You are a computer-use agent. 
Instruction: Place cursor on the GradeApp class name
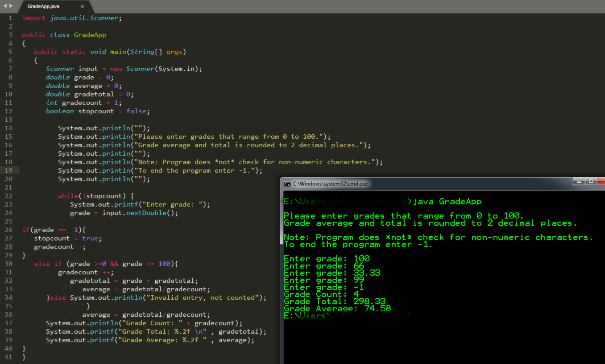pyautogui.click(x=90, y=35)
